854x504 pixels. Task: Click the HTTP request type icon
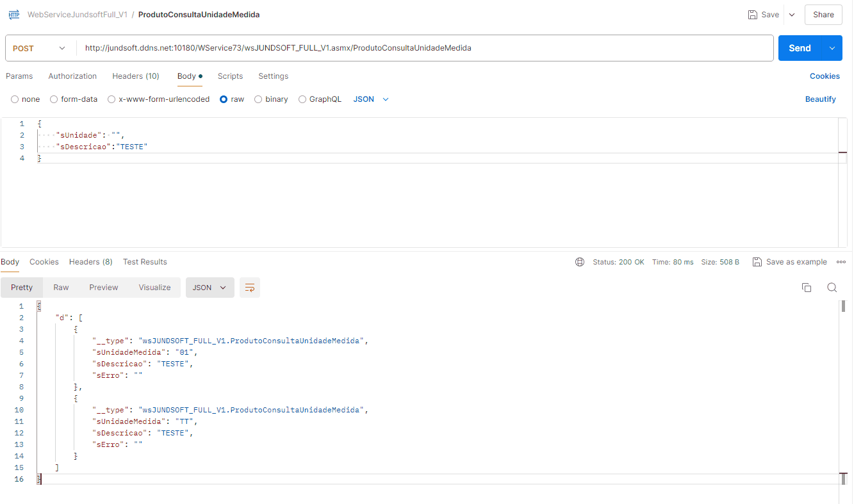click(x=13, y=15)
